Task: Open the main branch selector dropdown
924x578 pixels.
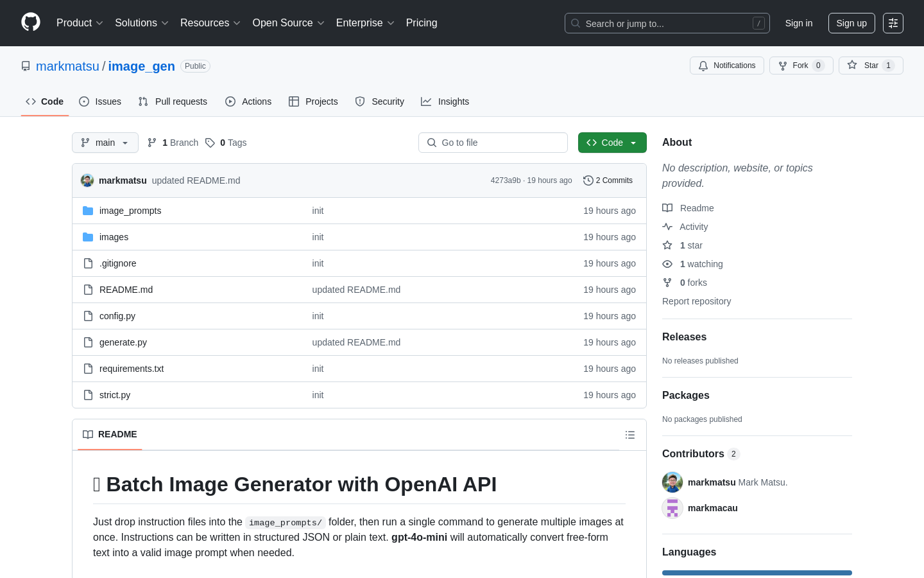Action: (105, 143)
